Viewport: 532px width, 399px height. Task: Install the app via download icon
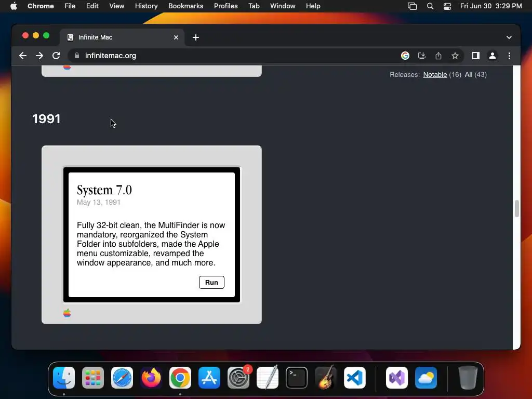coord(422,56)
